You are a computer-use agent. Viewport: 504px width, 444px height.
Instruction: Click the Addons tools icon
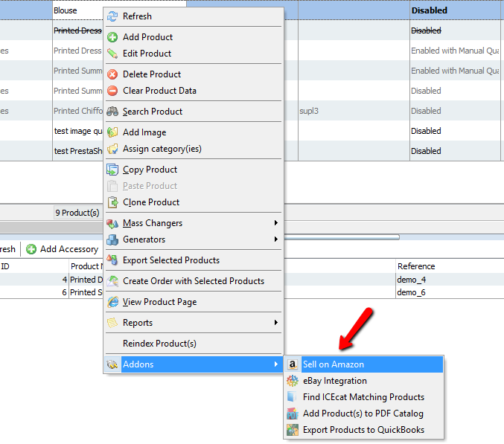(112, 364)
